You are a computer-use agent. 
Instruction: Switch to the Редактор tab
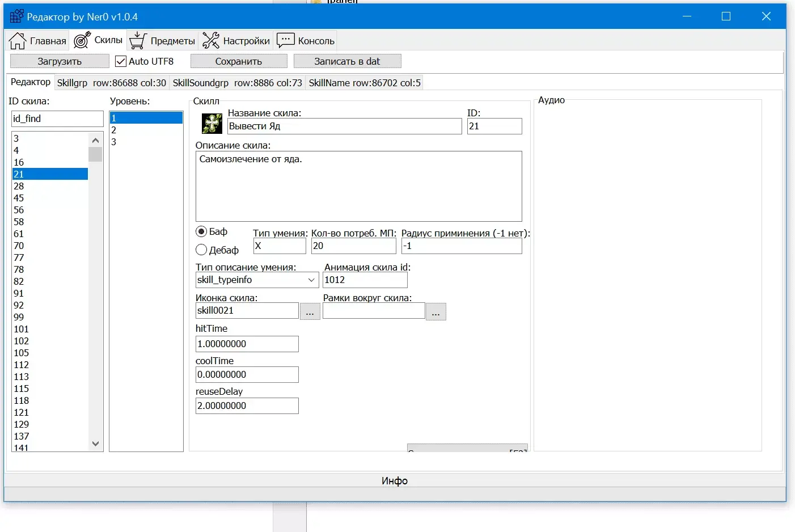point(31,82)
